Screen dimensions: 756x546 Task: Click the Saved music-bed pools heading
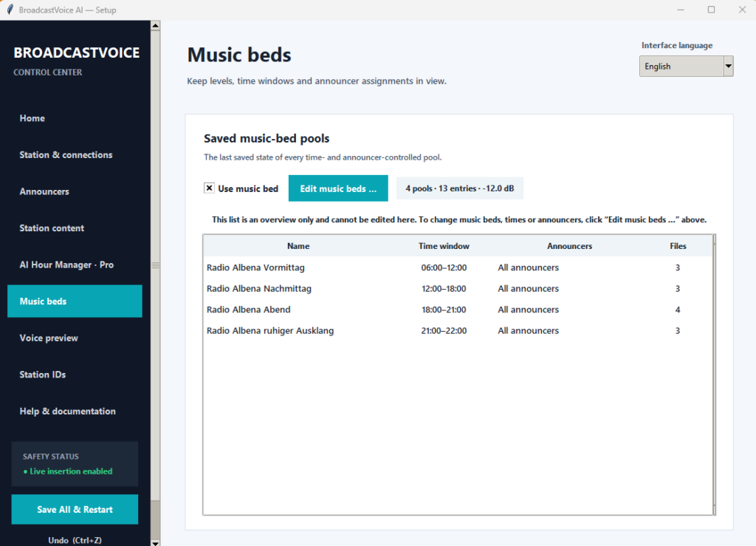click(267, 138)
